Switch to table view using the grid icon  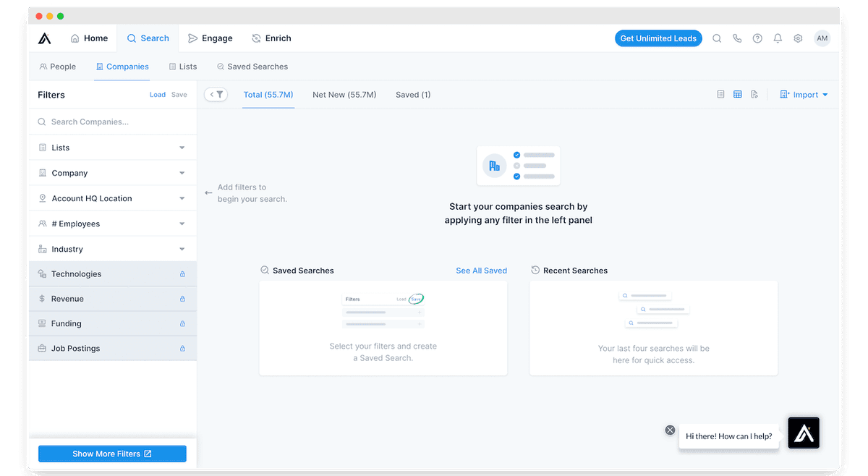coord(737,94)
